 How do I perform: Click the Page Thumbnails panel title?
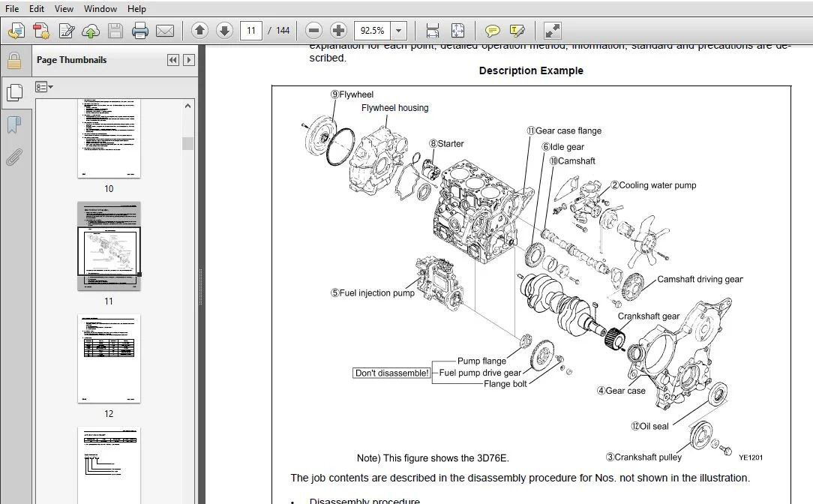point(71,60)
